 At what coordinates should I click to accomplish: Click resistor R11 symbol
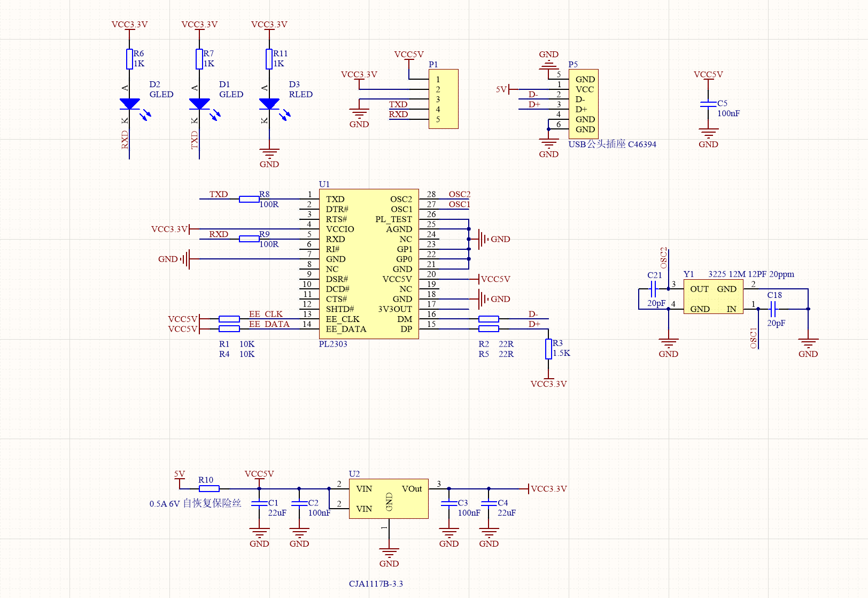pos(269,59)
